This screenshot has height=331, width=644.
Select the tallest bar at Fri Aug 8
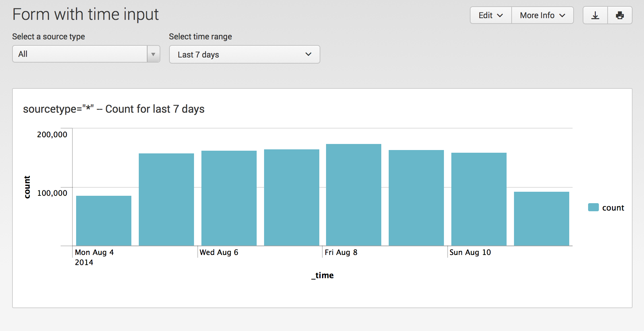tap(354, 195)
